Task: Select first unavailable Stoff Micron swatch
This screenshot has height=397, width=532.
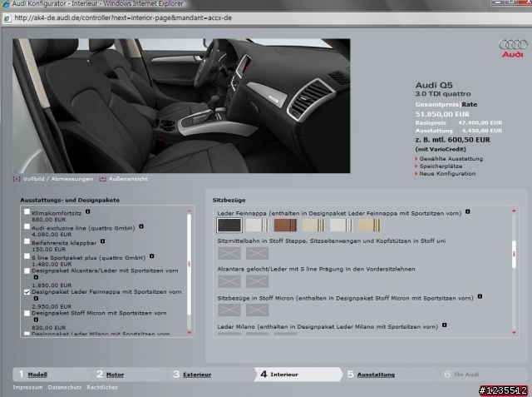Action: tap(229, 310)
